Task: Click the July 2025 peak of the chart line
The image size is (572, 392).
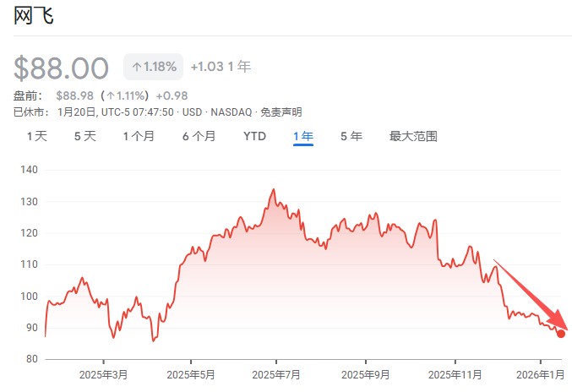Action: (x=274, y=189)
